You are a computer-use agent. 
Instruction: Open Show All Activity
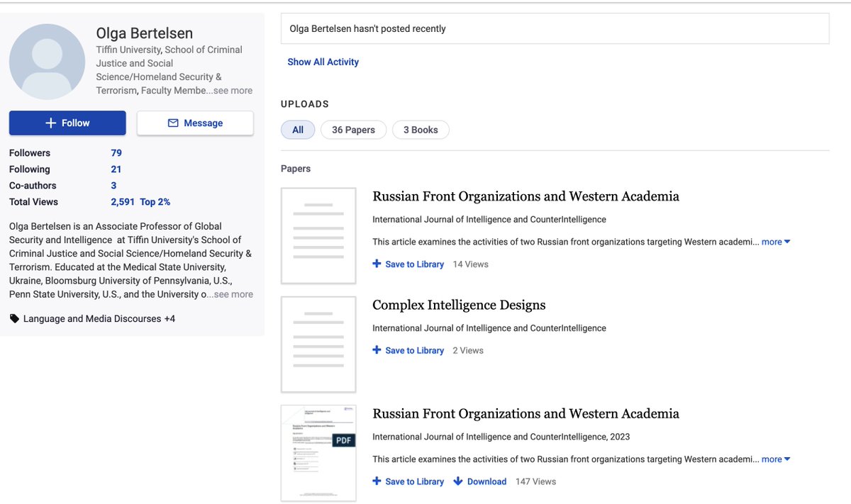(323, 62)
